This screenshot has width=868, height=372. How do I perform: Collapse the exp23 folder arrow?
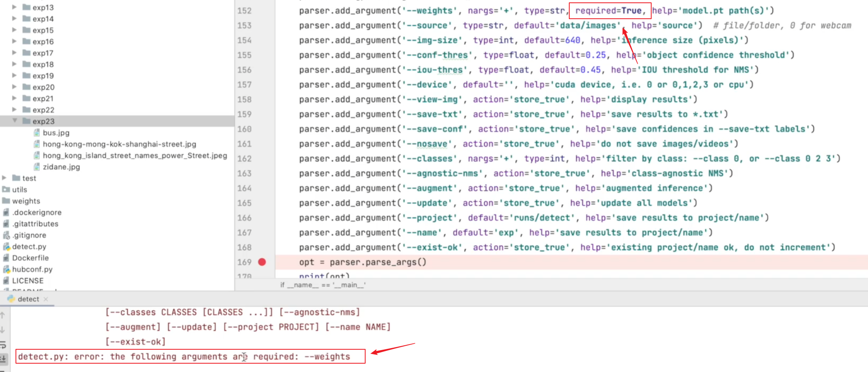pos(15,121)
